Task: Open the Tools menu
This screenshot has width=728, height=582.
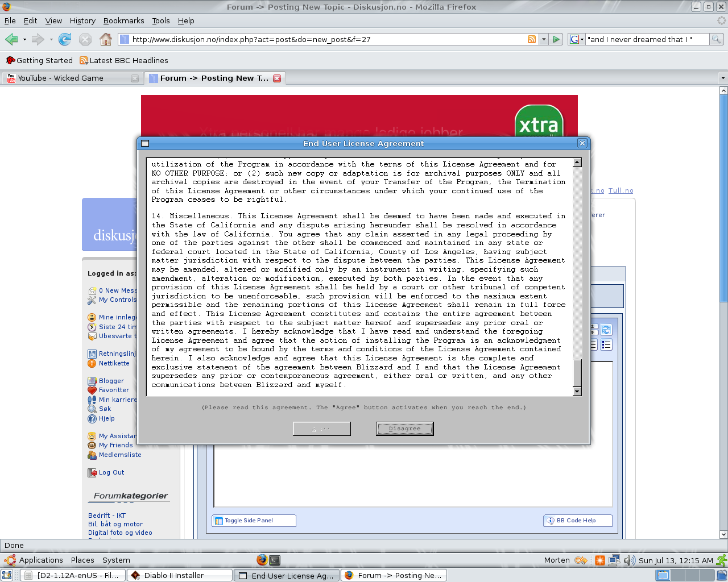Action: tap(161, 20)
